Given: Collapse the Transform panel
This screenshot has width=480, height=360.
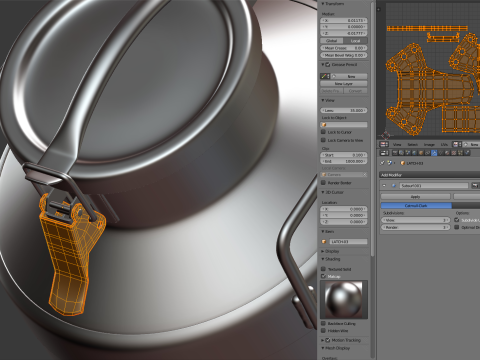Looking at the screenshot, I should [x=323, y=4].
